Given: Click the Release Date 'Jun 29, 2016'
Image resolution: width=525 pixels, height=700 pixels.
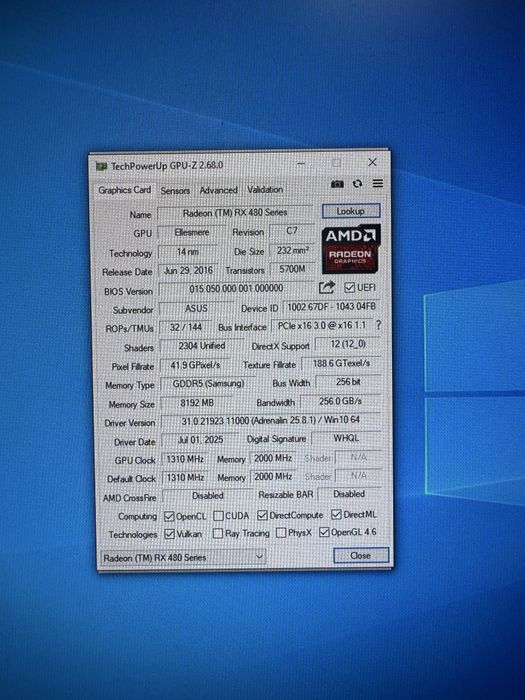Looking at the screenshot, I should click(188, 271).
